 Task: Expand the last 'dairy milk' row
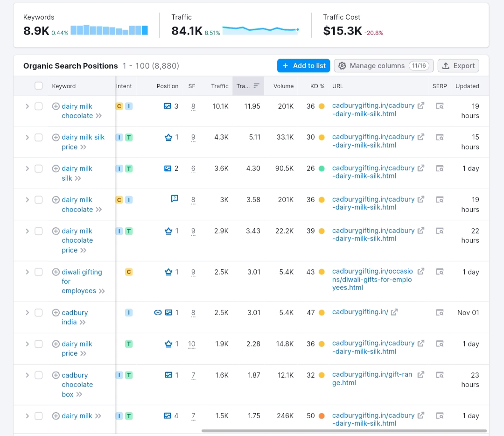coord(28,416)
